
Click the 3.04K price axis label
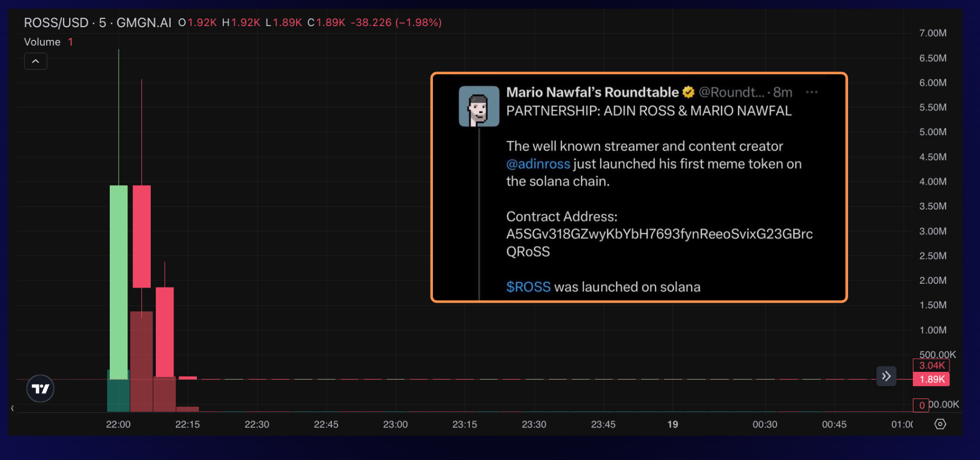click(931, 366)
